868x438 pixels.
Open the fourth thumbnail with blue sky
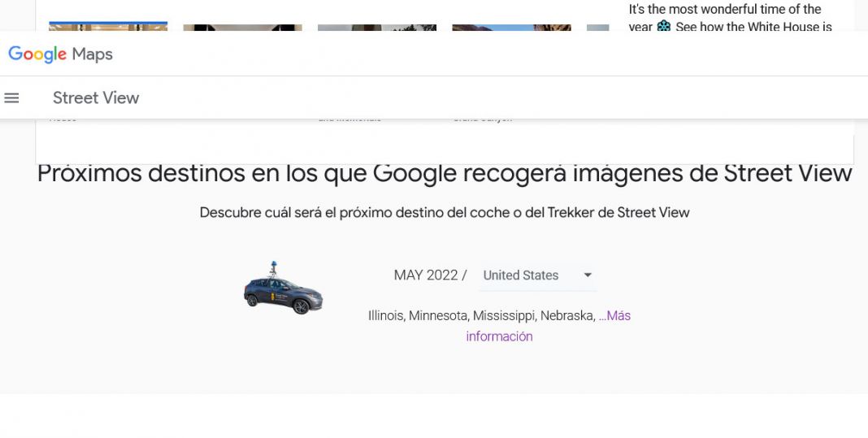click(x=511, y=28)
